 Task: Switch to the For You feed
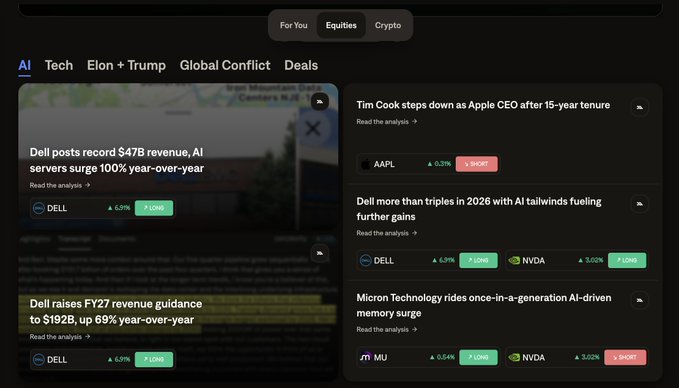click(x=294, y=26)
